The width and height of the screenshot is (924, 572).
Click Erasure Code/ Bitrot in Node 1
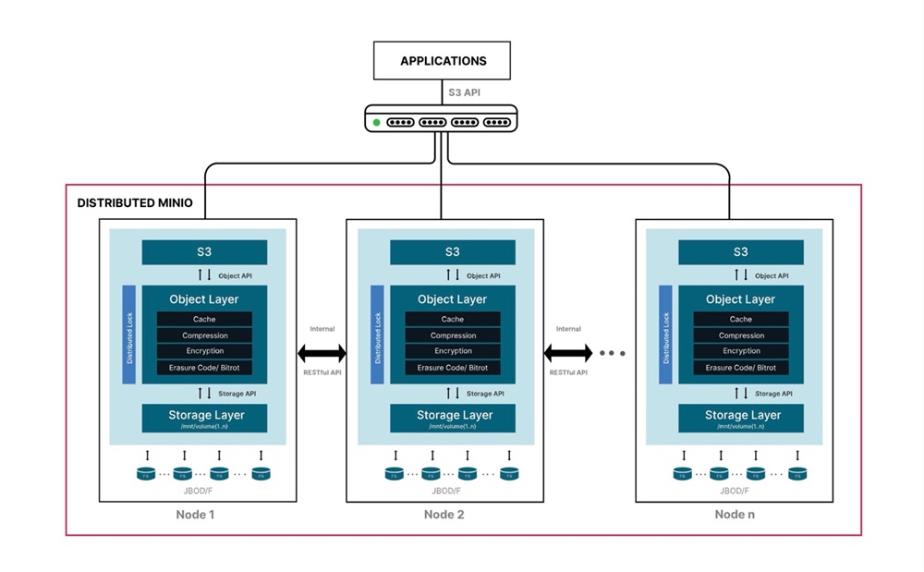pos(204,368)
